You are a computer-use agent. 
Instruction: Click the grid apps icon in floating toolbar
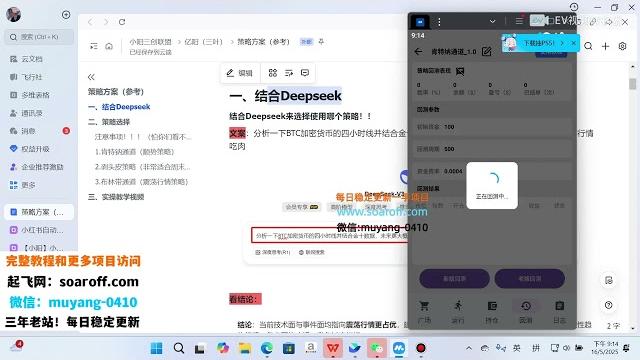tap(273, 73)
